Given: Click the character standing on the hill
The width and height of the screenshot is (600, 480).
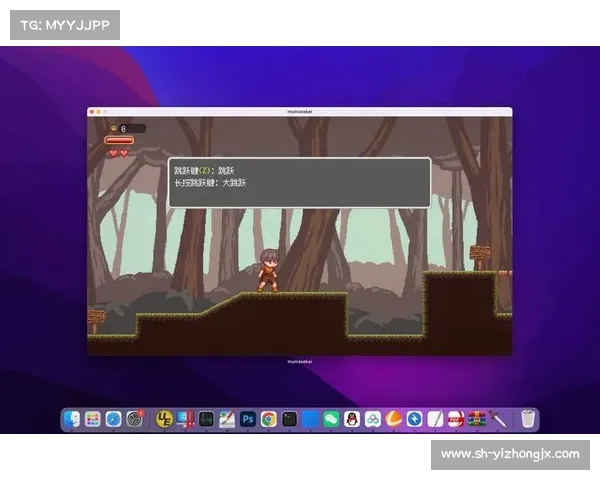Looking at the screenshot, I should [268, 271].
